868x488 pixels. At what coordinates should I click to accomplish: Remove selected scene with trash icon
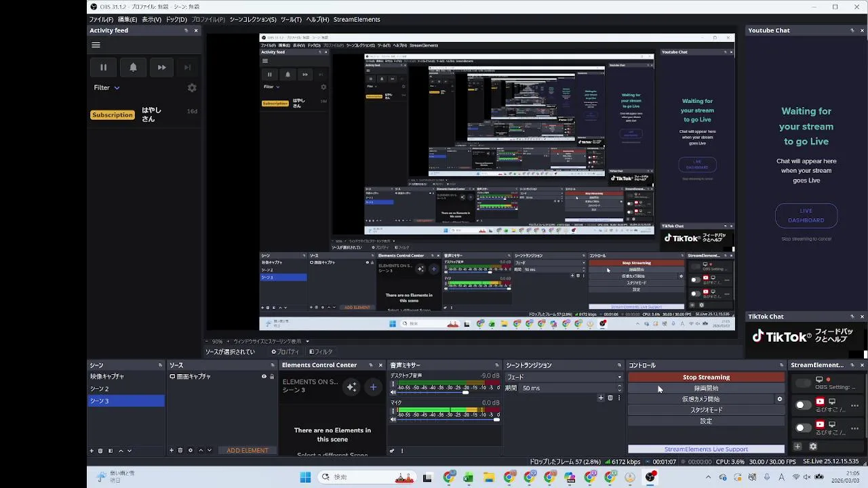point(100,451)
